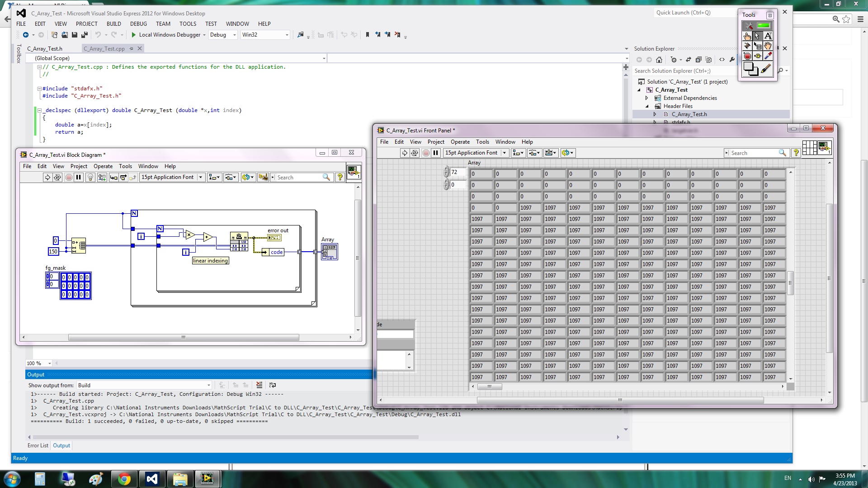Viewport: 868px width, 488px height.
Task: Click Run arrow in Block Diagram toolbar
Action: [47, 178]
